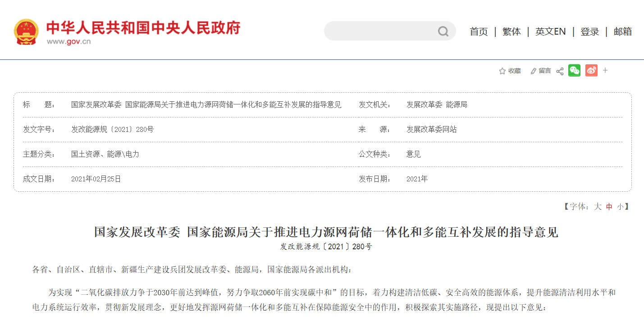Share via the red Weibo icon
Image resolution: width=644 pixels, height=320 pixels.
[591, 71]
